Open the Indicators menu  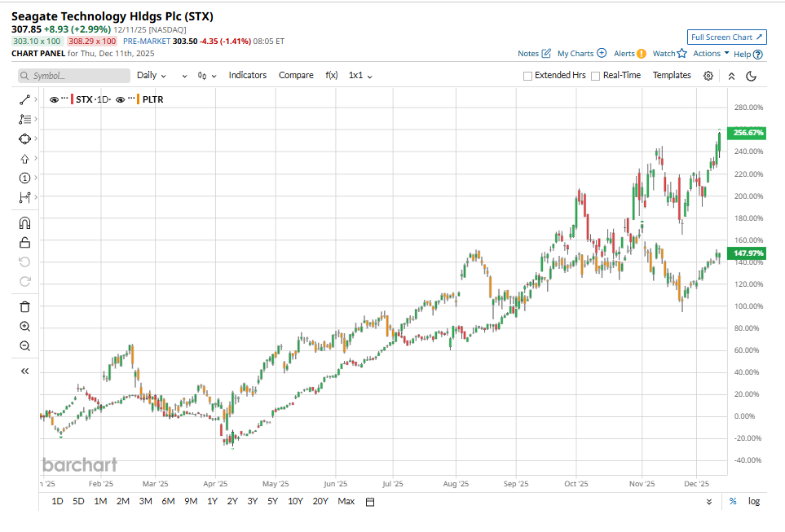click(247, 75)
